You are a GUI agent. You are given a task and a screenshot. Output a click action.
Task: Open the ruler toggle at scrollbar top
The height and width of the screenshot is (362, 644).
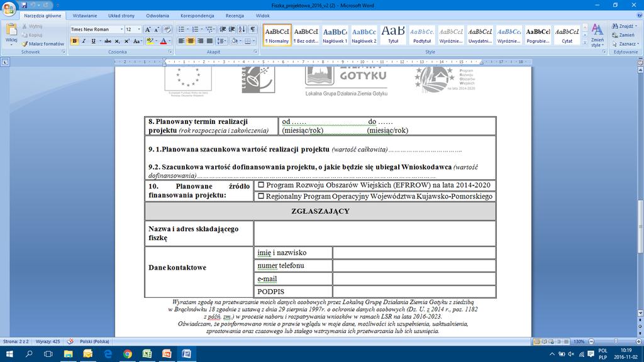(x=640, y=62)
